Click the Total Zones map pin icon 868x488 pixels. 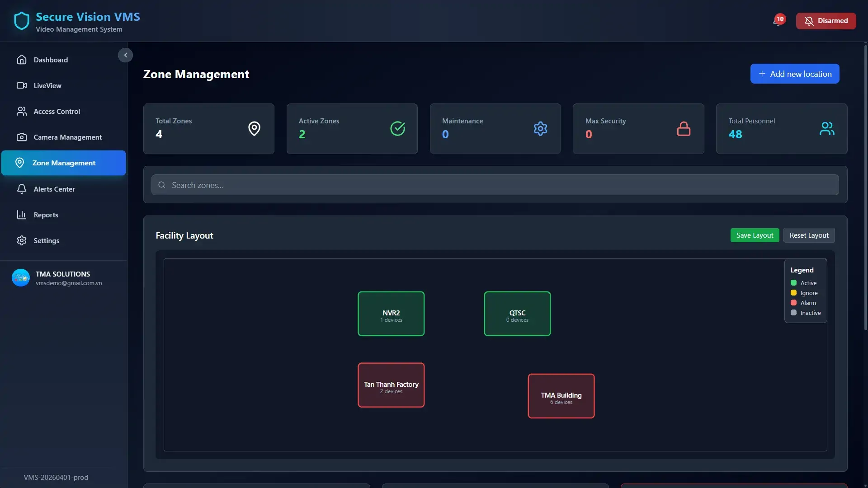254,129
